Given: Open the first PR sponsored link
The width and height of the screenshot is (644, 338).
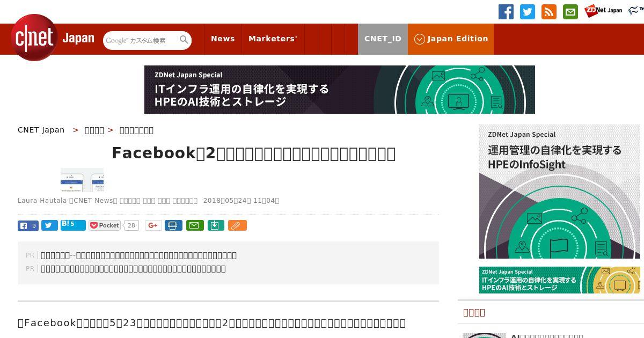Looking at the screenshot, I should (x=138, y=255).
